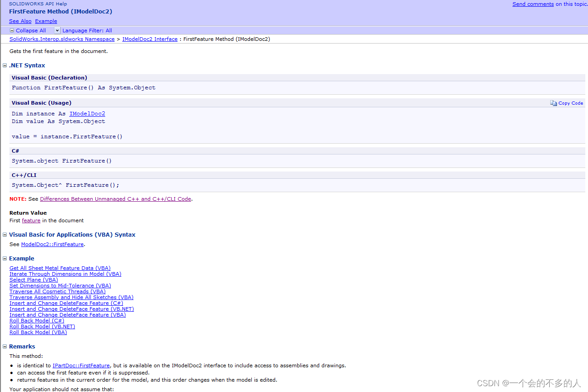Select the Visual Basic (Usage) heading

click(41, 103)
